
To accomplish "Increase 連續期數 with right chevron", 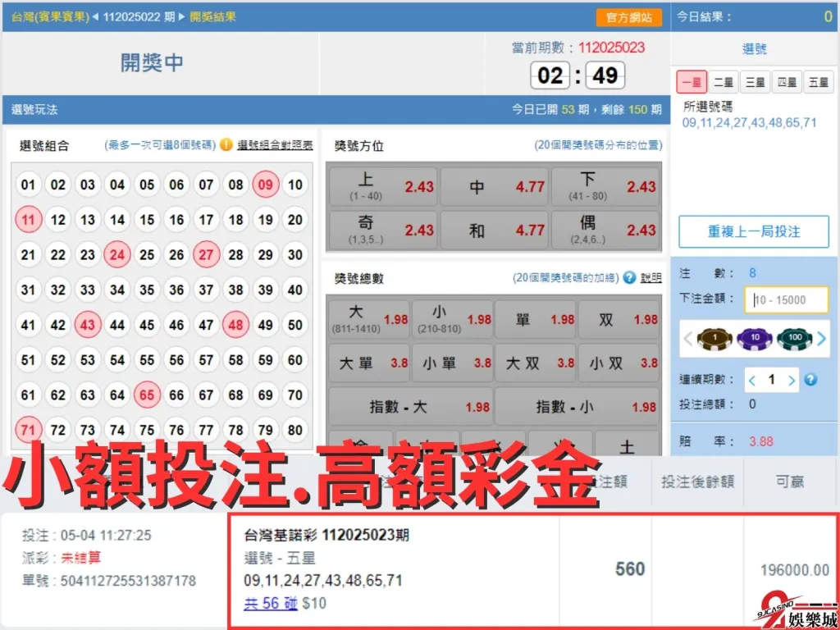I will 792,381.
